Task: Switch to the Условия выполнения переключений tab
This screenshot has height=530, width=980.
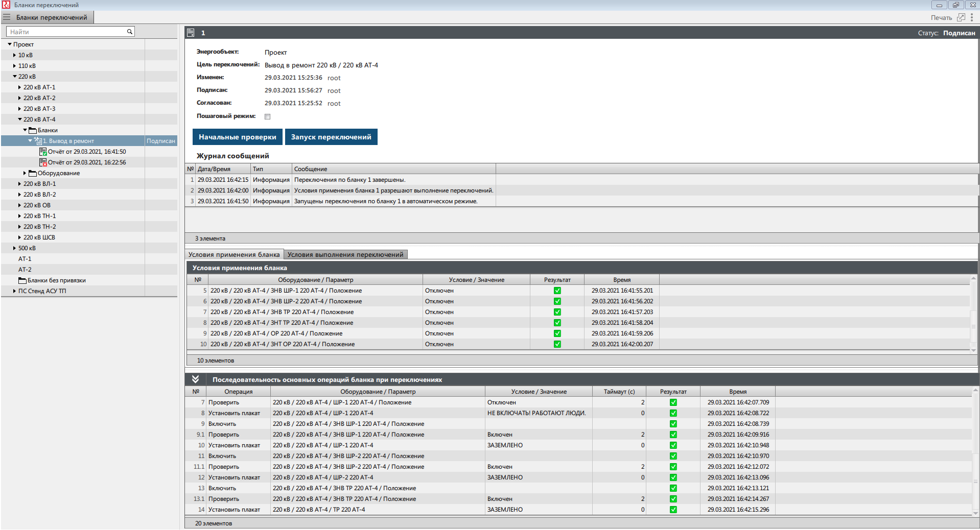Action: click(346, 254)
